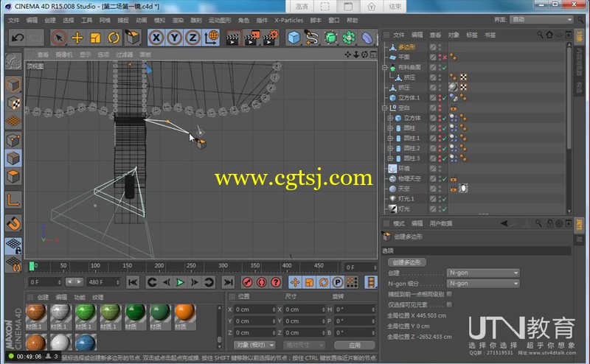Toggle green checkmark for 灯光.1
The height and width of the screenshot is (364, 590).
pyautogui.click(x=445, y=198)
